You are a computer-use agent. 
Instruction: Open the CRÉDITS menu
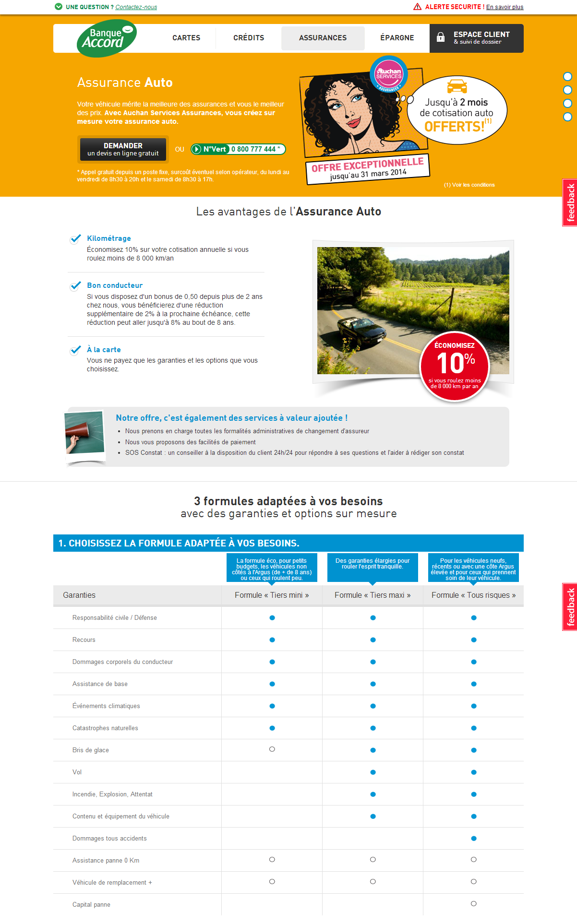pos(249,38)
